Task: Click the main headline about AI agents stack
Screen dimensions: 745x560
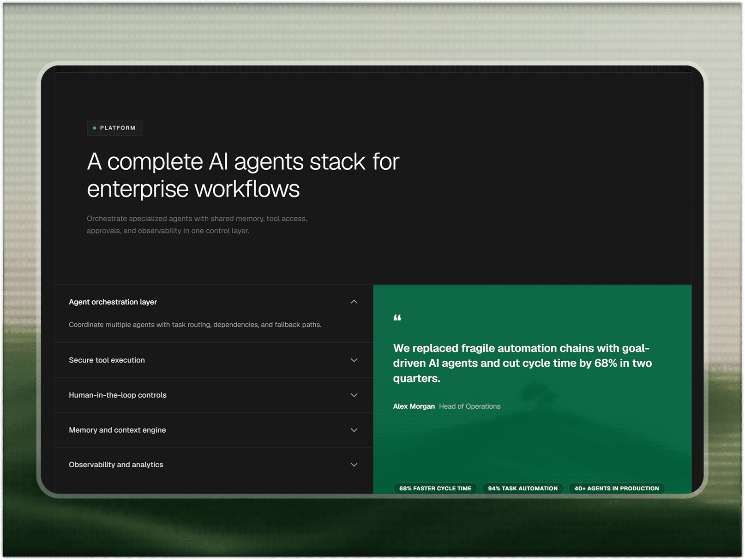Action: 243,175
